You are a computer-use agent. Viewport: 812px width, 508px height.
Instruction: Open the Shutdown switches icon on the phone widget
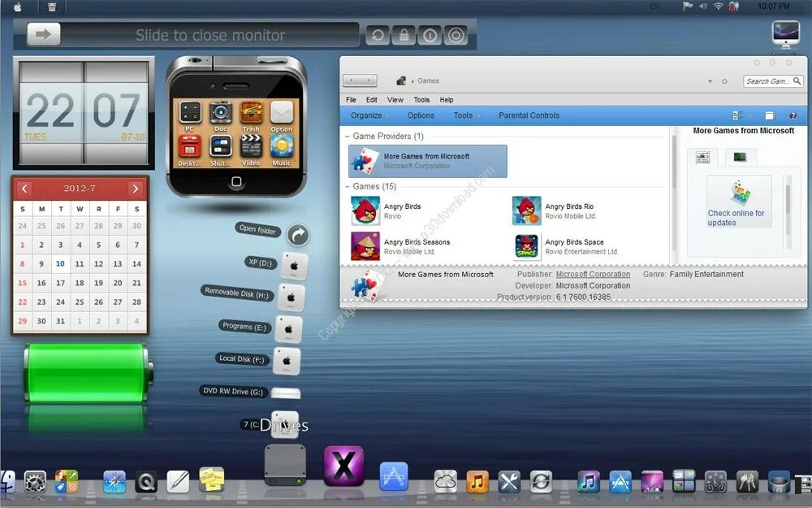coord(221,146)
